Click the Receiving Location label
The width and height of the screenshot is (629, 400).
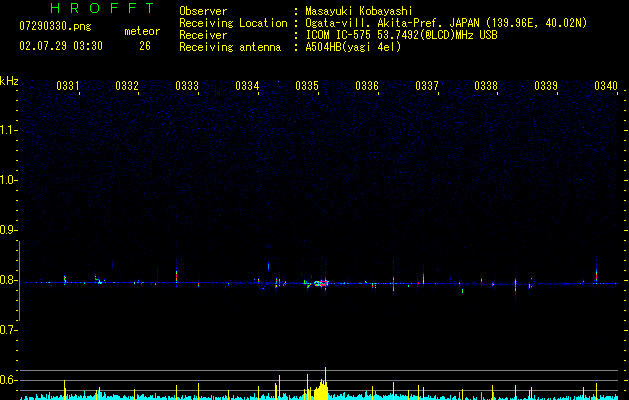(x=233, y=23)
